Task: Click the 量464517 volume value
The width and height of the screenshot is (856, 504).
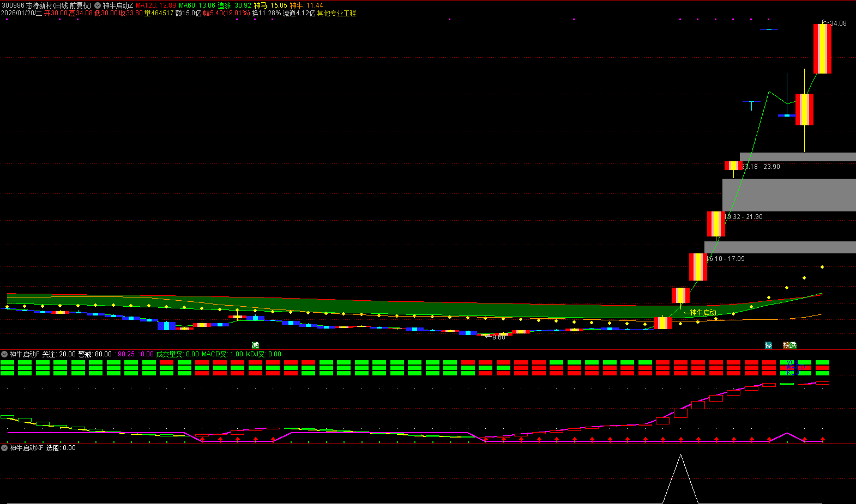Action: point(159,13)
